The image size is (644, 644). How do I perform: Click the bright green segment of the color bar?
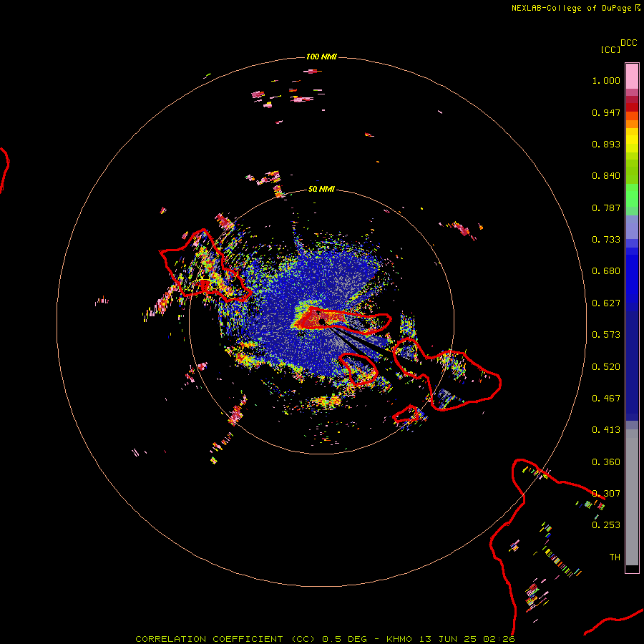[x=632, y=195]
